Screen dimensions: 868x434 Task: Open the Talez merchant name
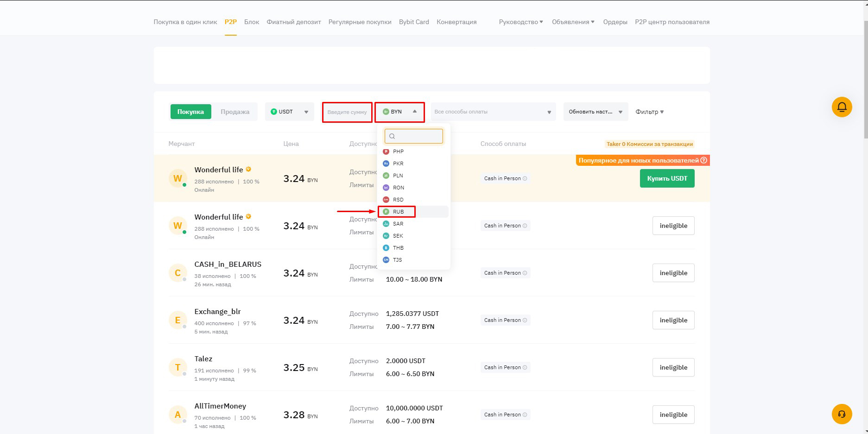(x=203, y=359)
